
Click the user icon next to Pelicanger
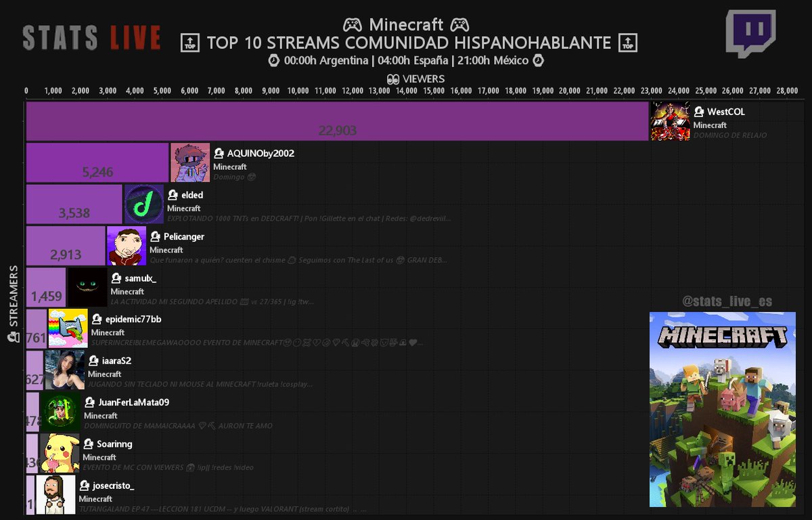pos(155,236)
